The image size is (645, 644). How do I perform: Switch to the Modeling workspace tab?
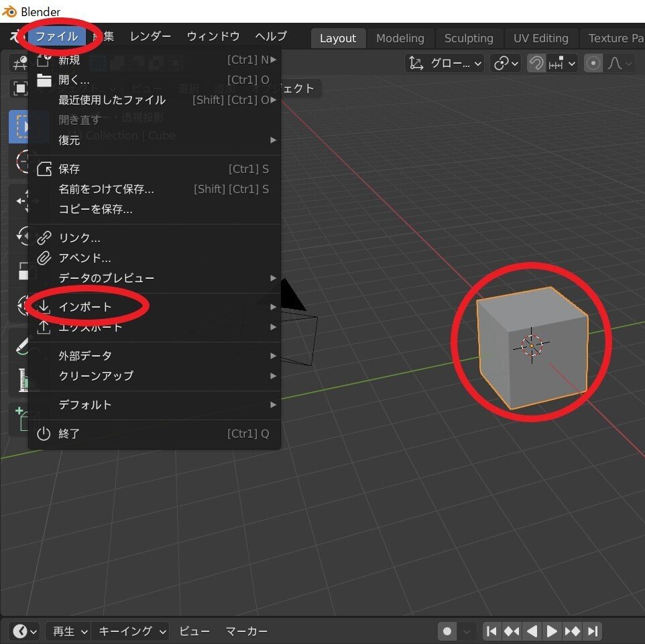(x=400, y=38)
